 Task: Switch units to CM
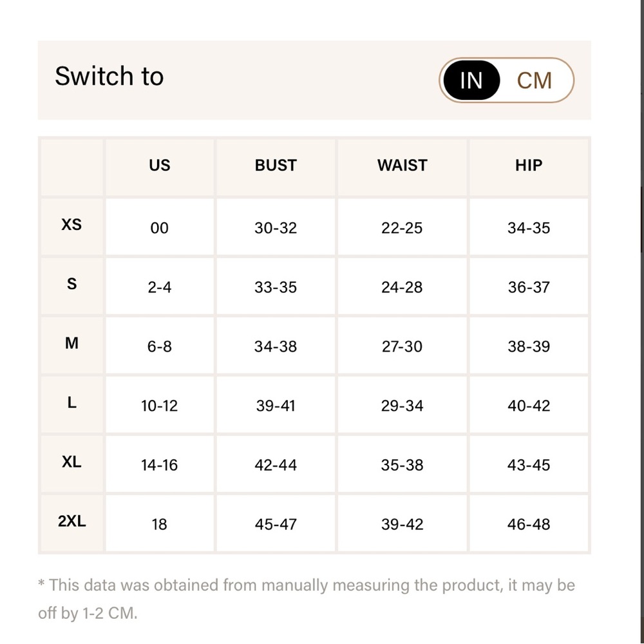point(534,80)
